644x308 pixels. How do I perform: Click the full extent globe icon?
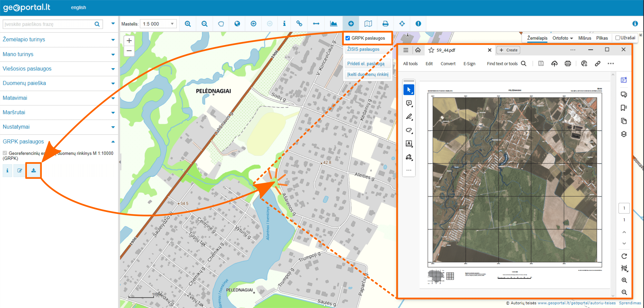click(x=237, y=24)
